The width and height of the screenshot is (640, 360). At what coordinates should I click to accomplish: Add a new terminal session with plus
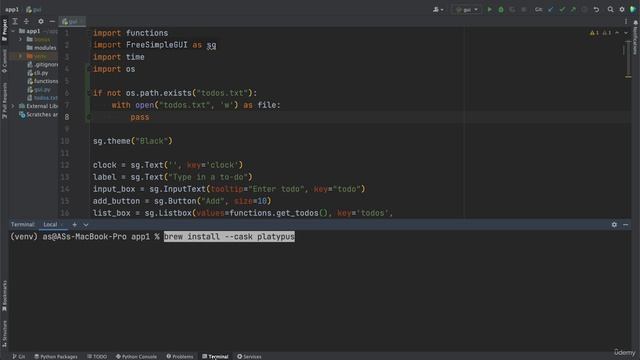(74, 224)
